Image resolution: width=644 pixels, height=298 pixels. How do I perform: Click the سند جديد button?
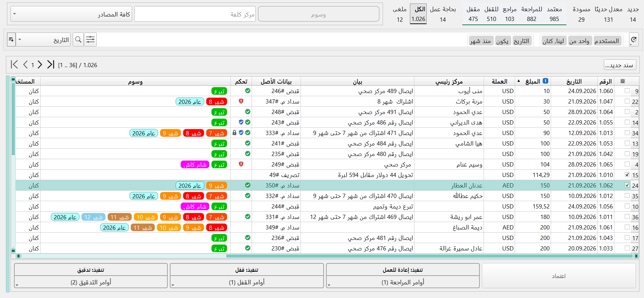pos(620,65)
